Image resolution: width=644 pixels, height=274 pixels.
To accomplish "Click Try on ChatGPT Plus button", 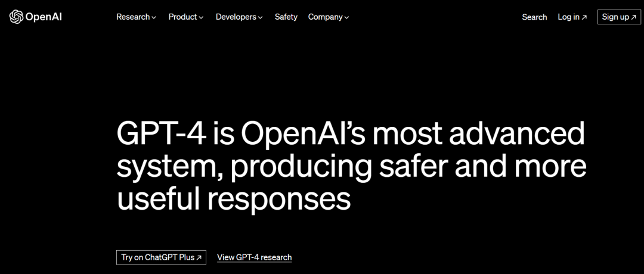I will click(161, 257).
